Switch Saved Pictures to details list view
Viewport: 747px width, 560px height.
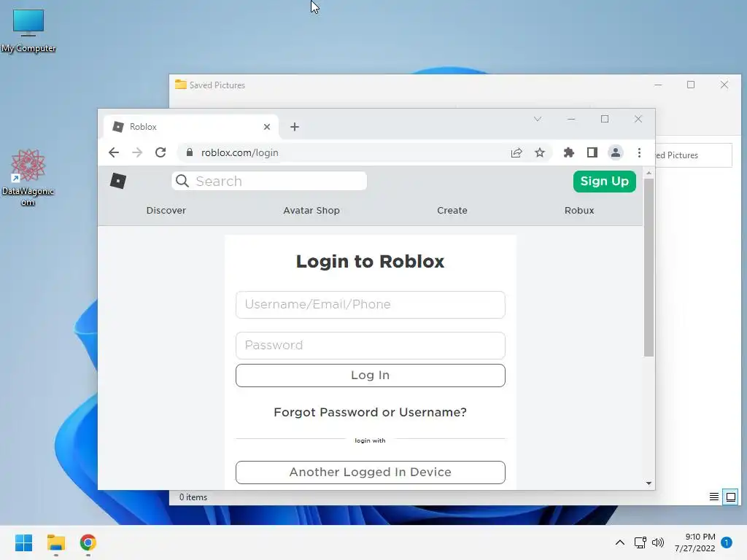714,497
